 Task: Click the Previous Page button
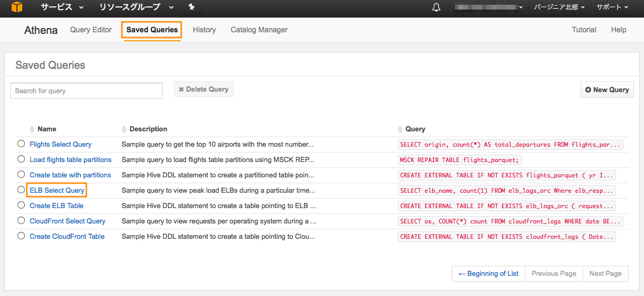[x=554, y=274]
